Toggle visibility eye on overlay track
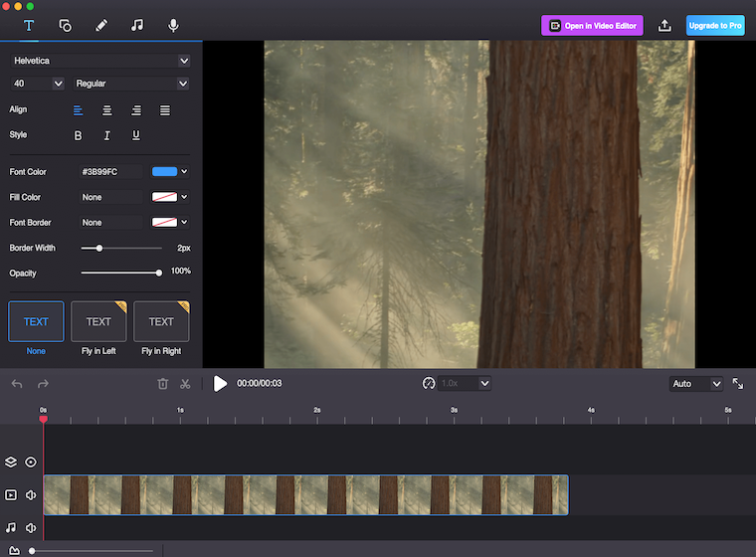 pos(31,462)
